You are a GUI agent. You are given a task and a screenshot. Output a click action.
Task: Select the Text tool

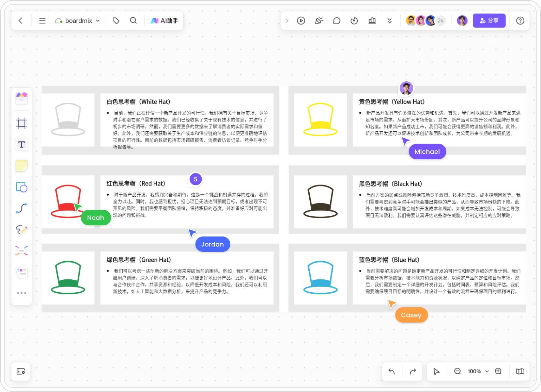pyautogui.click(x=22, y=145)
